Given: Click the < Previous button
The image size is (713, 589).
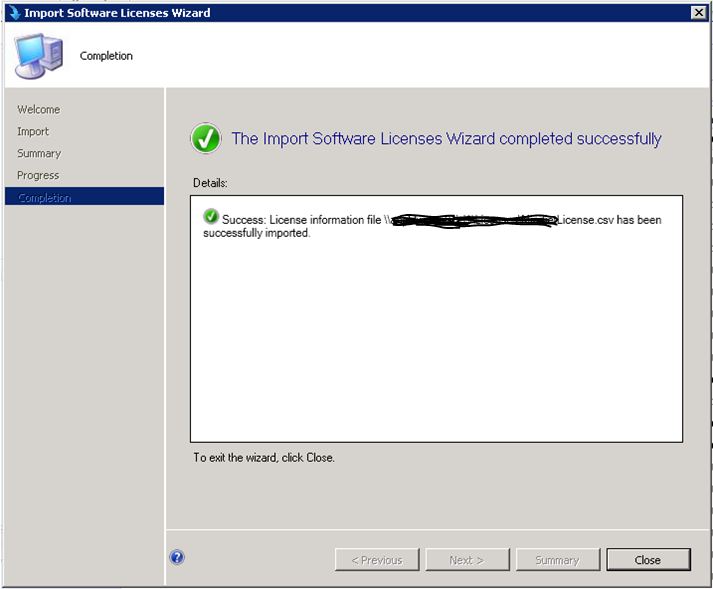Looking at the screenshot, I should tap(377, 560).
